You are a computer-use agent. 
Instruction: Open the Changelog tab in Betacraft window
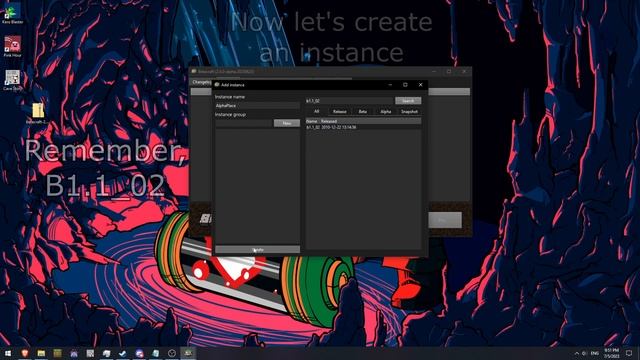[201, 82]
